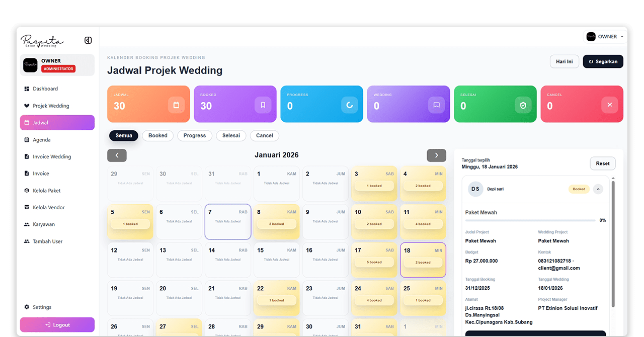Select January 18 on the calendar
The height and width of the screenshot is (337, 644).
423,260
